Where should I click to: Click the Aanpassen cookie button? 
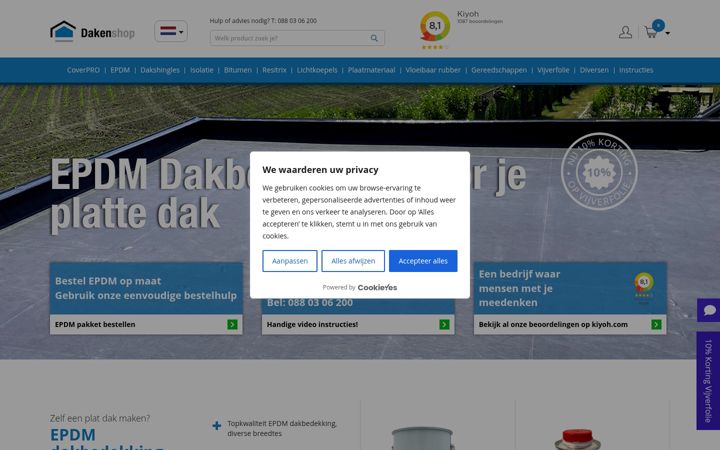(x=290, y=261)
